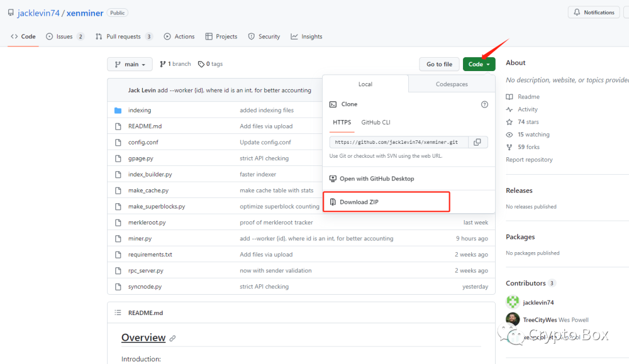Click Report repository link

click(529, 160)
